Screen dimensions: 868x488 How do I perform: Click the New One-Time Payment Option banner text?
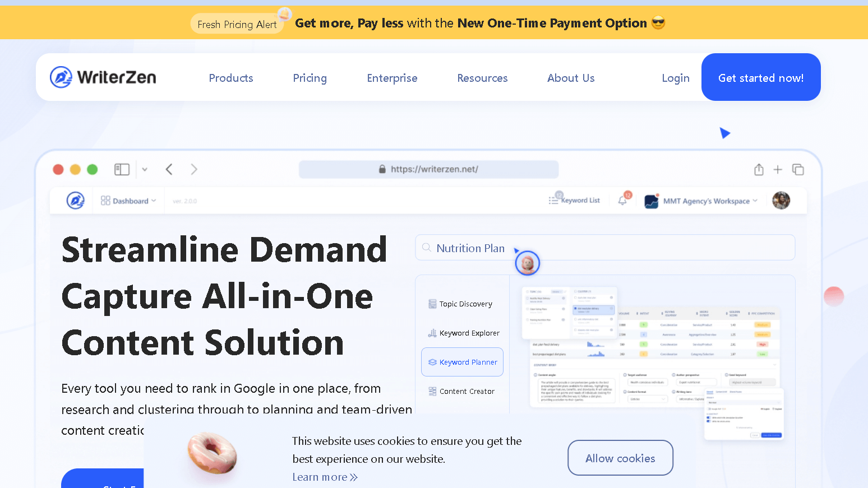point(552,23)
